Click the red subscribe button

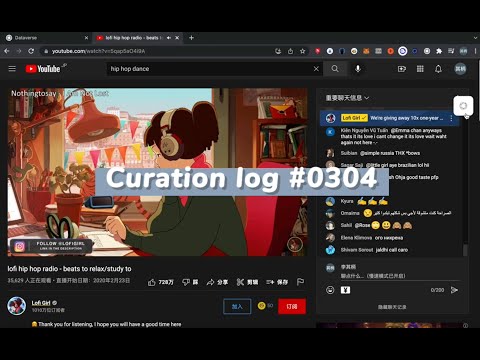[292, 306]
